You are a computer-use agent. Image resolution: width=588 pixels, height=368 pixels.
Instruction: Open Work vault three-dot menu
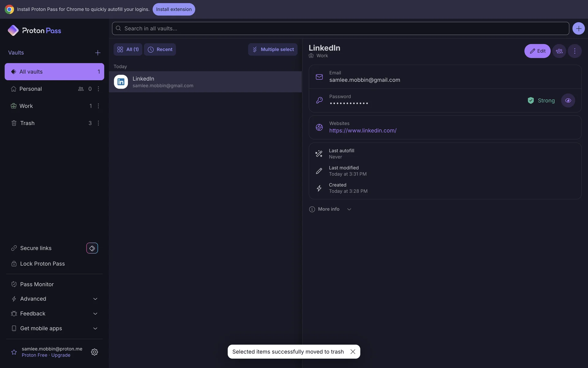pyautogui.click(x=98, y=106)
